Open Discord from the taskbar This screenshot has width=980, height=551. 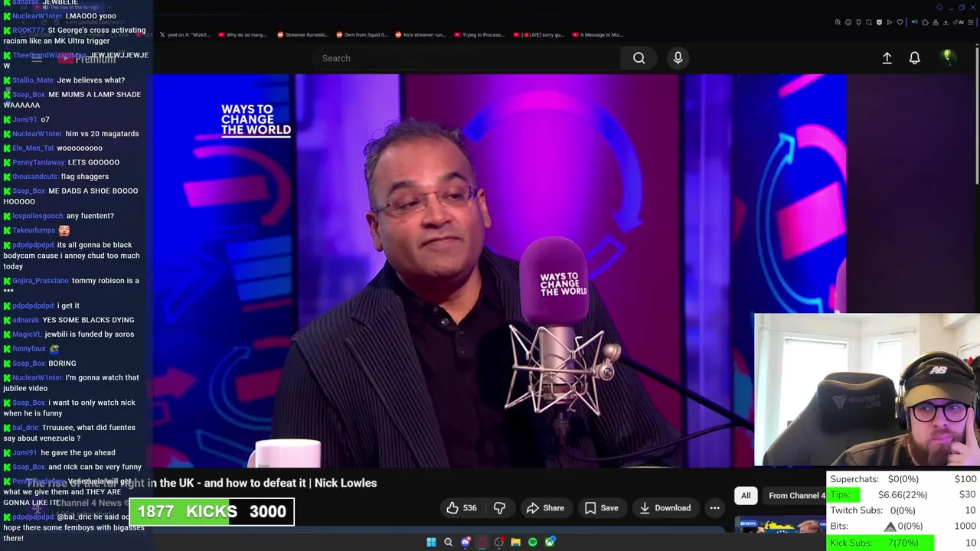coord(465,543)
